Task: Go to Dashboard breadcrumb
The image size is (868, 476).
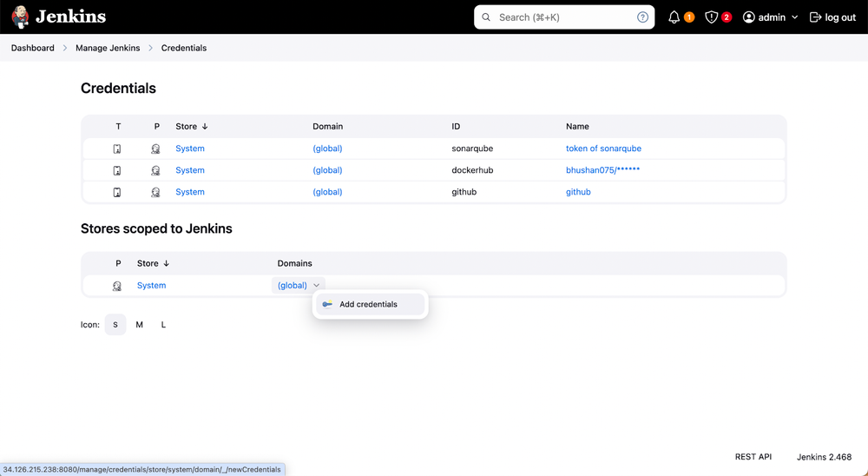Action: click(33, 49)
